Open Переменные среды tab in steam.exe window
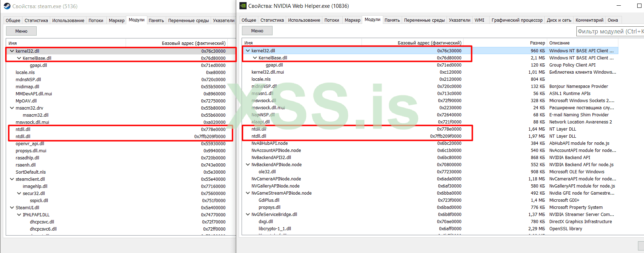This screenshot has height=253, width=644. (188, 20)
